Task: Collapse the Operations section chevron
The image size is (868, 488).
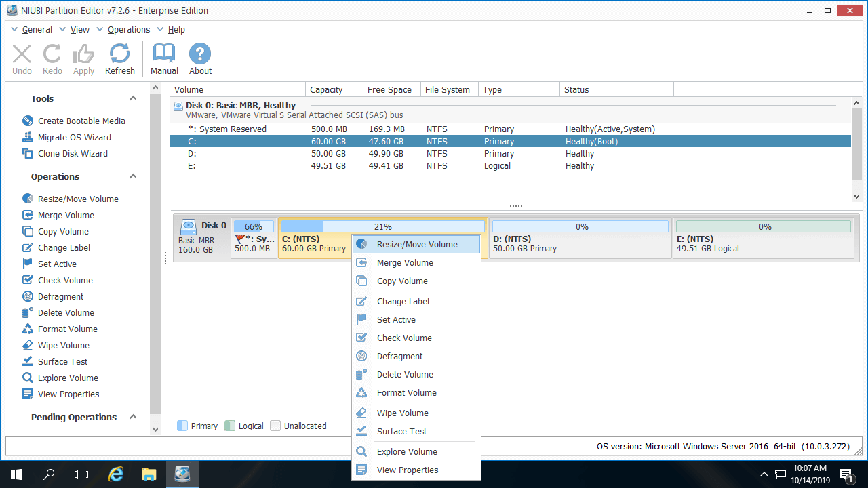Action: (134, 176)
